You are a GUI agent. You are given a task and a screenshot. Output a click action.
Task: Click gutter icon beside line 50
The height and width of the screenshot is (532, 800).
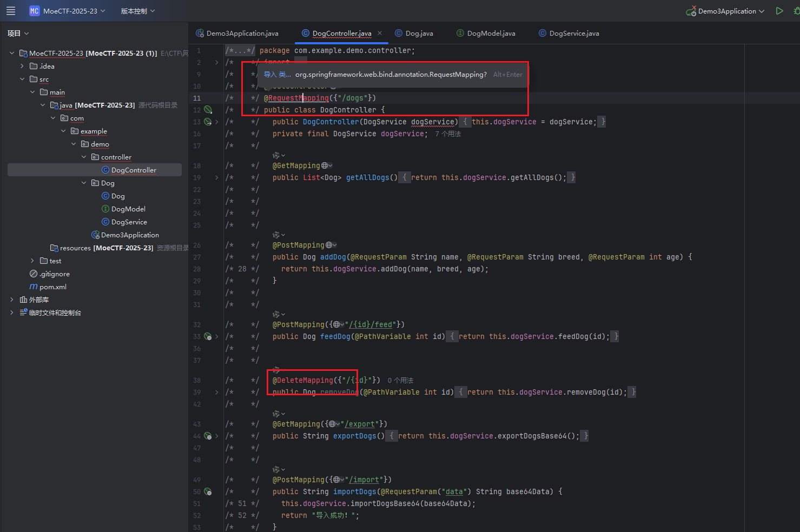208,491
